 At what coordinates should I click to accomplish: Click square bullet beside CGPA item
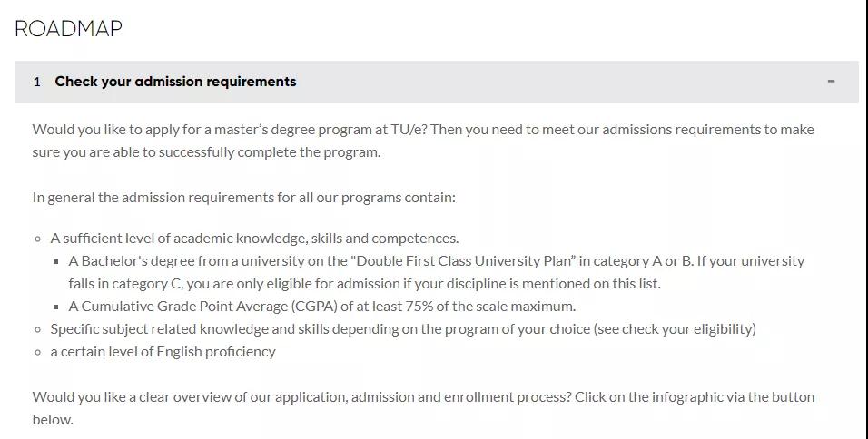coord(56,307)
